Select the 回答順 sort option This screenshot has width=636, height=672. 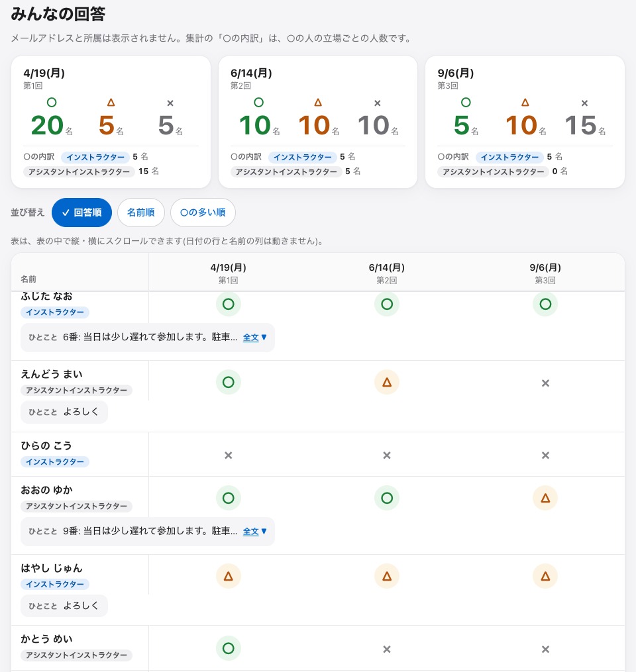(81, 213)
